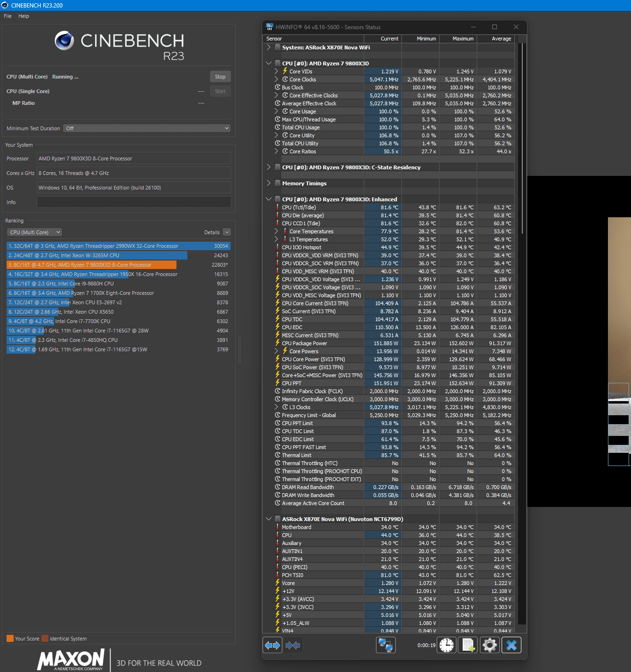This screenshot has height=672, width=631.
Task: Expand the System: ASRock X870E Nova WiFi node
Action: (269, 47)
